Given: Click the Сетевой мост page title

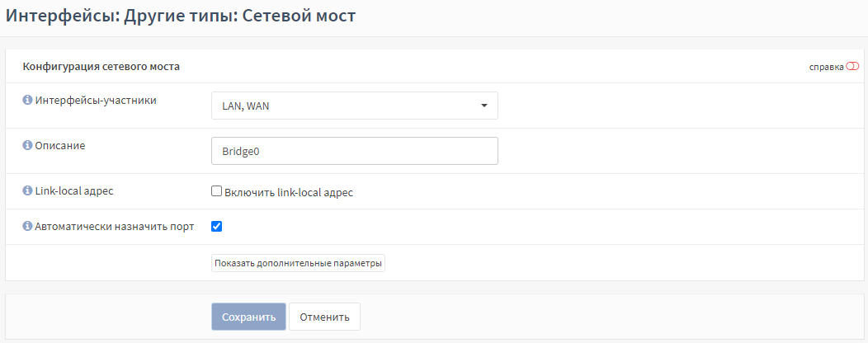Looking at the screenshot, I should point(299,15).
